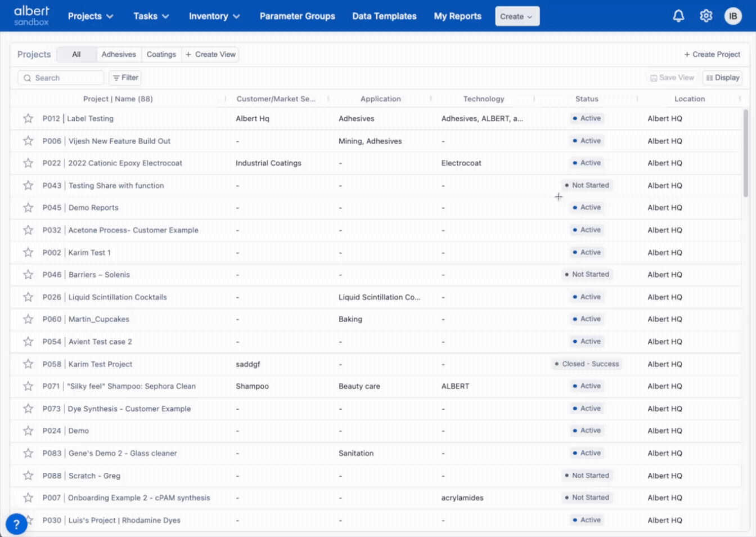Screen dimensions: 756x537
Task: Open the blue help question mark
Action: (16, 524)
